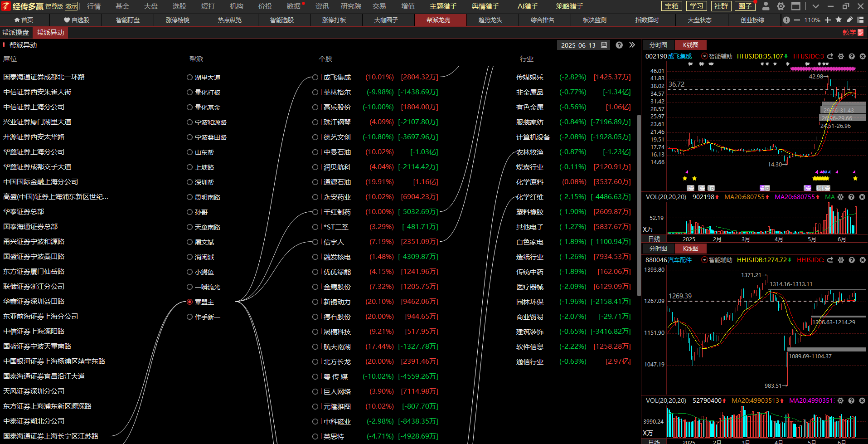This screenshot has height=444, width=868.
Task: Click the 学习 button
Action: [x=696, y=6]
